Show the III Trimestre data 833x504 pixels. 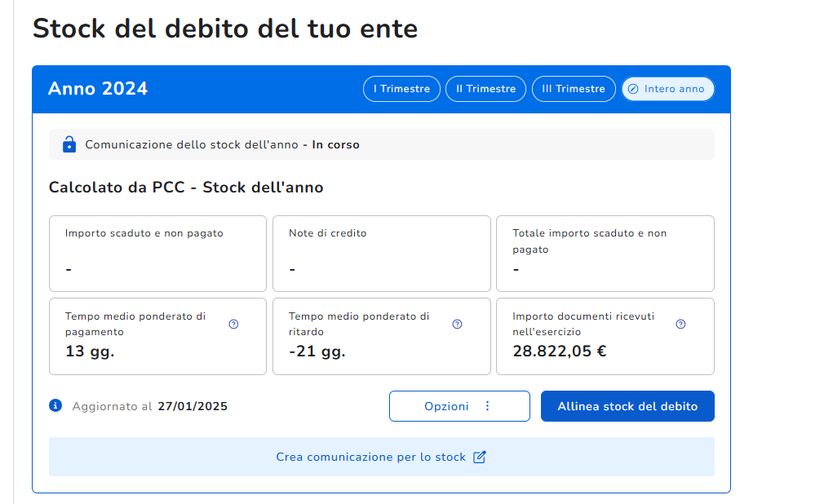574,89
